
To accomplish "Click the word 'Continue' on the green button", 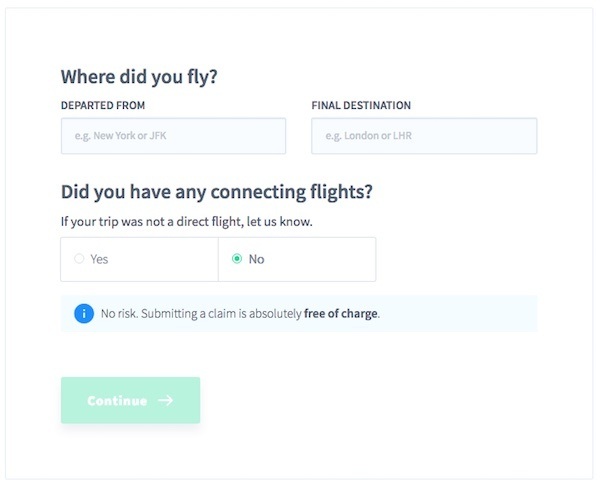I will pyautogui.click(x=117, y=401).
